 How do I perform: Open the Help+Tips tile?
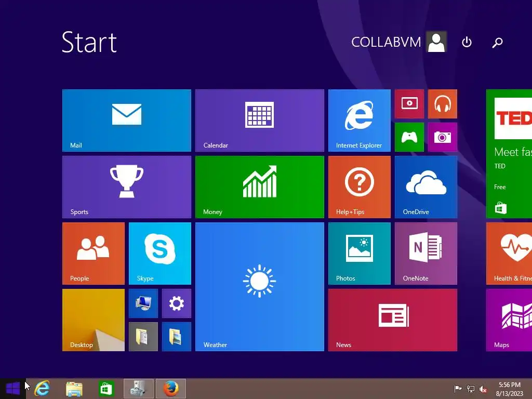[x=360, y=187]
